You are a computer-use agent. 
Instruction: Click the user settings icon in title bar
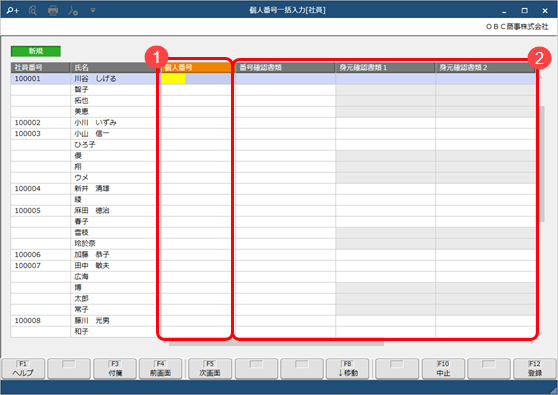(x=73, y=10)
